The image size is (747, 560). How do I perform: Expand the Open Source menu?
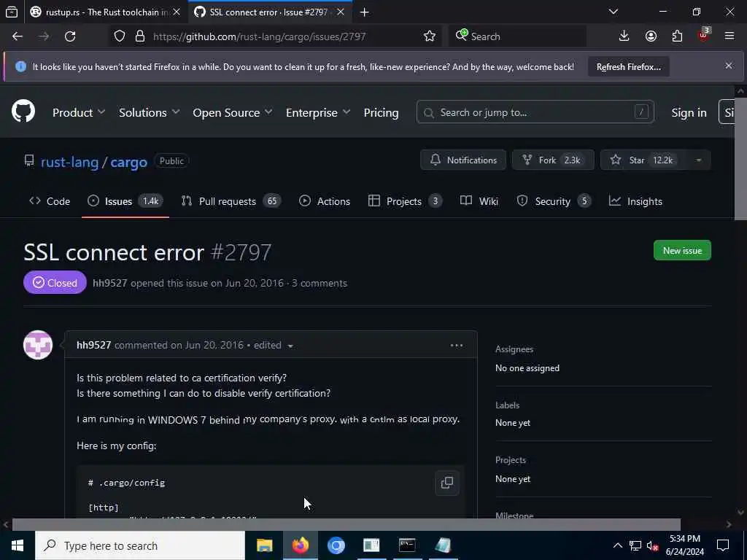point(233,112)
